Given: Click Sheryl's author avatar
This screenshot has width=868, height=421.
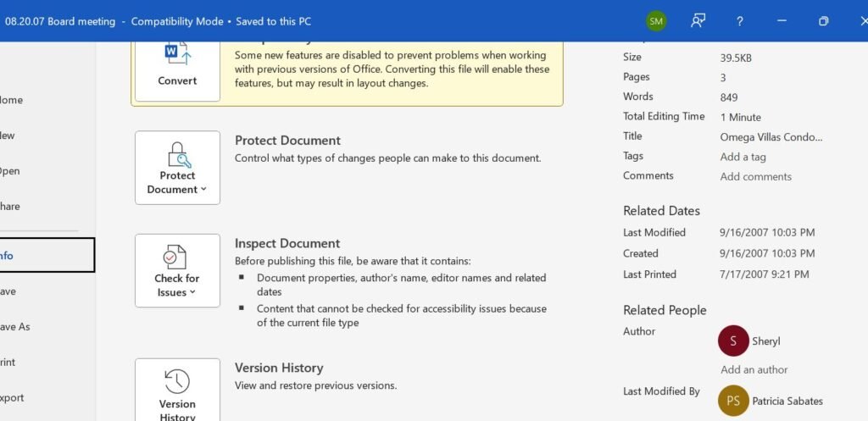Looking at the screenshot, I should (733, 341).
